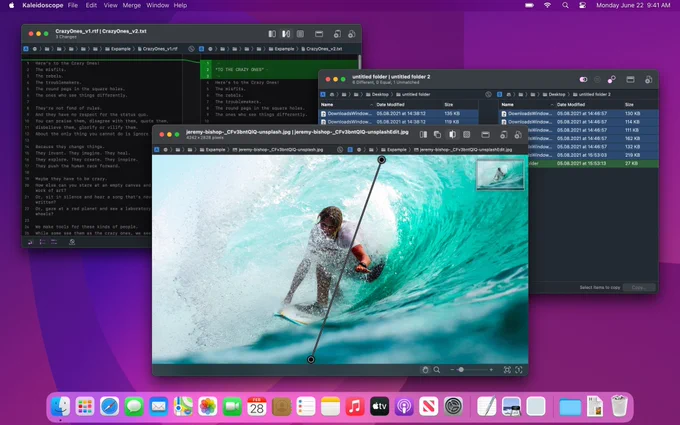Select the blocks layout in the CrazyOnes text window
Viewport: 680px width, 425px height.
click(272, 34)
